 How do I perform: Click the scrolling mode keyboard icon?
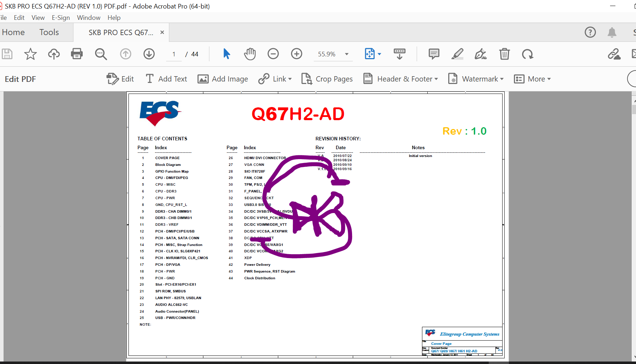tap(400, 54)
